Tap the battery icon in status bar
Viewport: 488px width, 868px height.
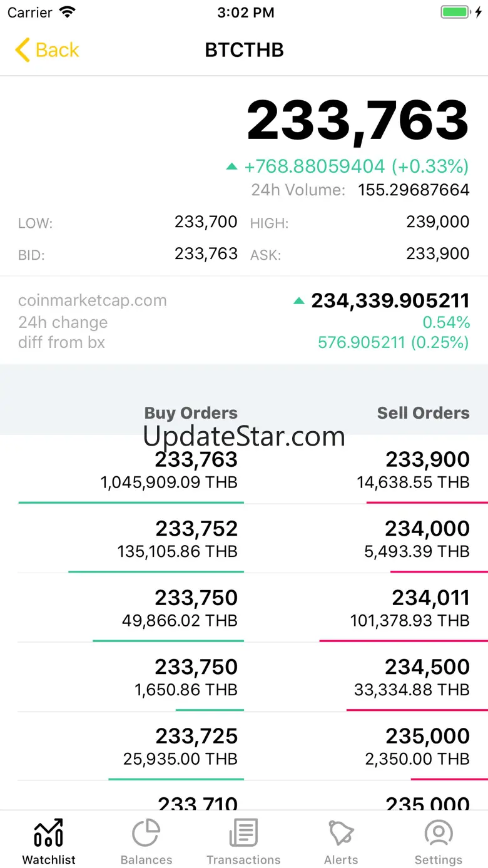(457, 13)
